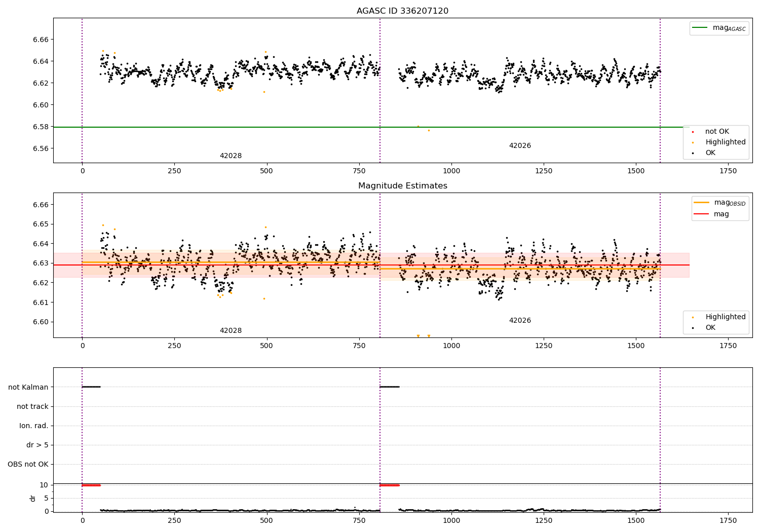This screenshot has width=760, height=532.
Task: Click the mag AGASC legend label
Action: (729, 28)
